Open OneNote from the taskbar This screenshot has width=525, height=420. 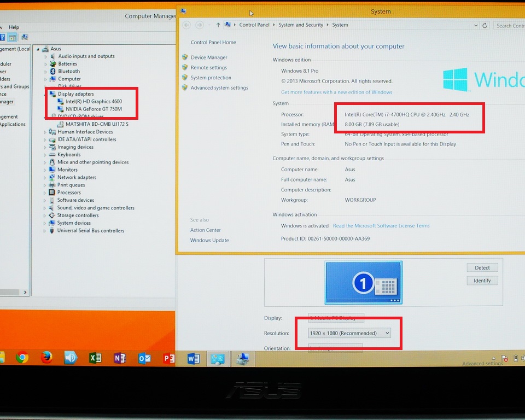[120, 358]
